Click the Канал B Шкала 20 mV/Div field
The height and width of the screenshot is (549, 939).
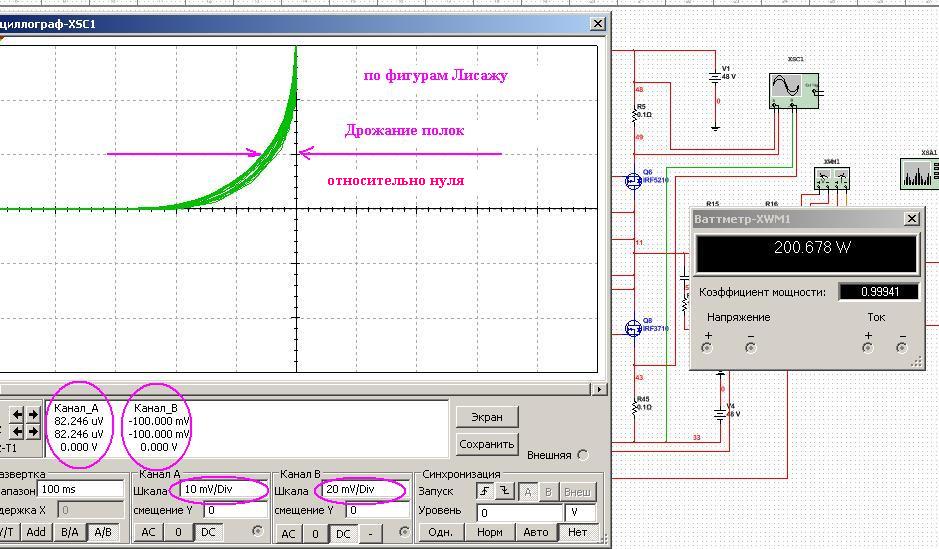[x=365, y=490]
